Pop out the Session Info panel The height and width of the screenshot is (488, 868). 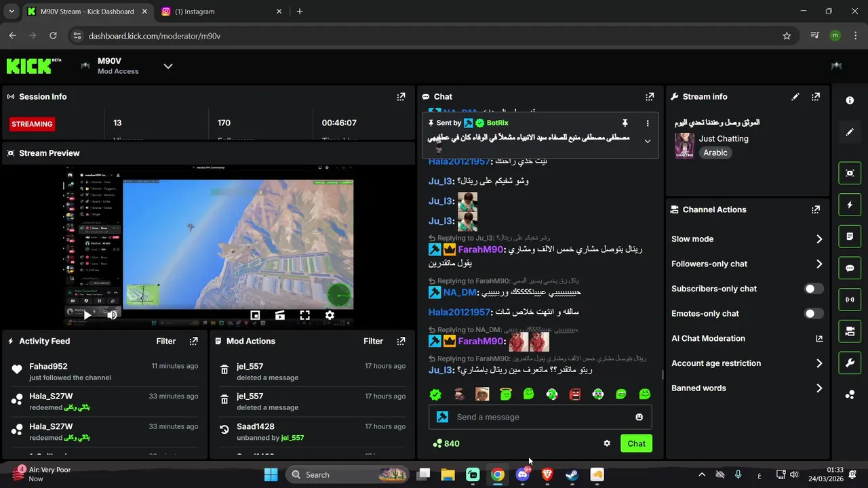point(401,97)
